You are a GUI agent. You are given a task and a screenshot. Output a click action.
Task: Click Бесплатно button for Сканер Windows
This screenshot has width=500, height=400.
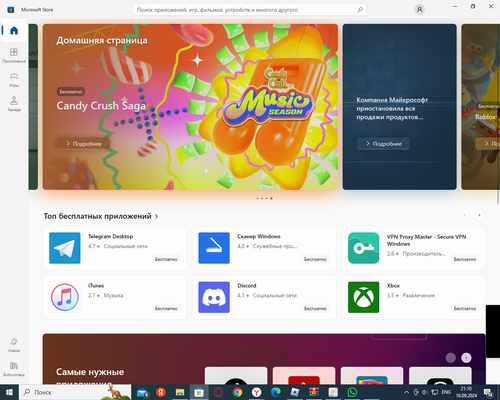pyautogui.click(x=315, y=259)
